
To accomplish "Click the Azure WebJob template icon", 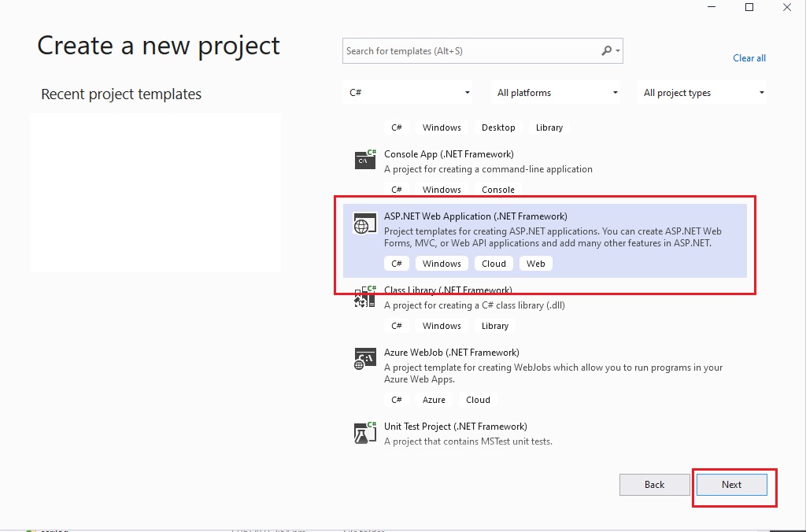I will (365, 359).
